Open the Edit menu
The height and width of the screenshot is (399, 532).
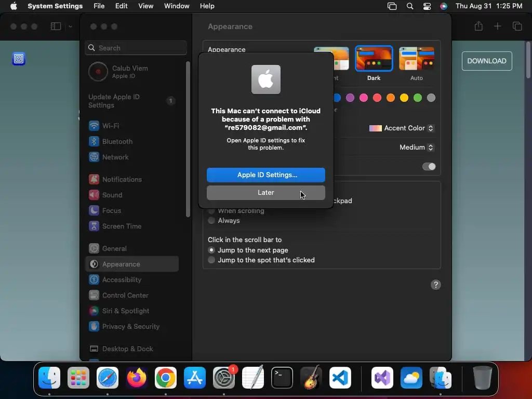pyautogui.click(x=121, y=6)
